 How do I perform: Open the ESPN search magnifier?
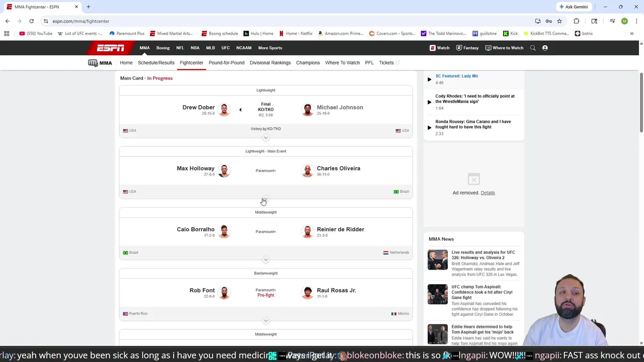point(533,48)
